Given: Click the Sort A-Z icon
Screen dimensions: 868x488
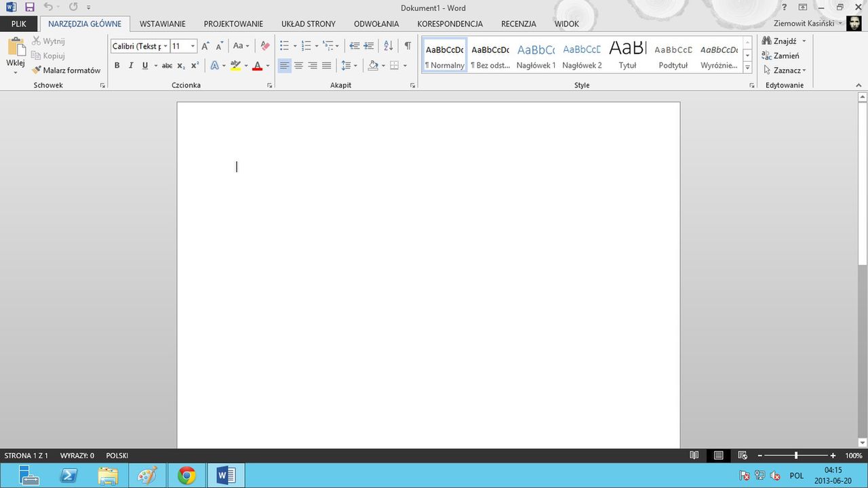Looking at the screenshot, I should coord(389,46).
